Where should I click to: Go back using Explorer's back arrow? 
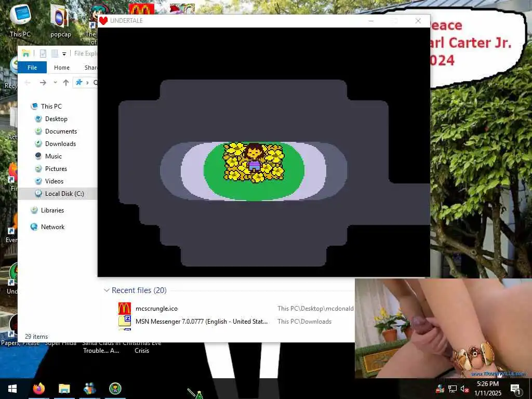click(x=28, y=83)
